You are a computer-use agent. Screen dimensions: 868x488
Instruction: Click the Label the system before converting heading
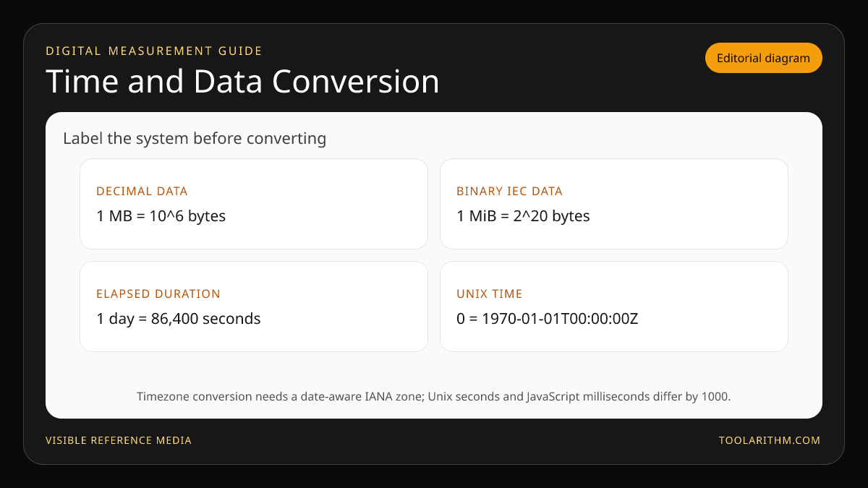click(195, 138)
